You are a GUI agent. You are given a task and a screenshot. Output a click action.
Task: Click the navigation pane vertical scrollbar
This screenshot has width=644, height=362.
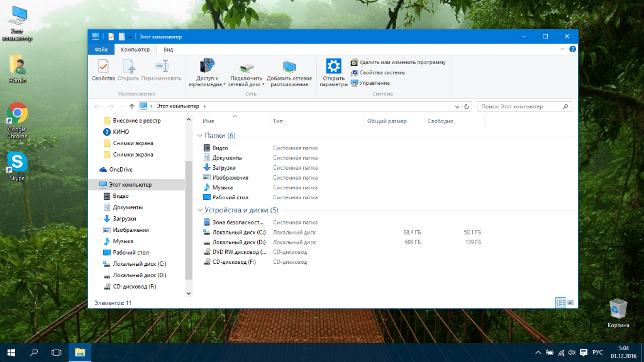pos(188,220)
